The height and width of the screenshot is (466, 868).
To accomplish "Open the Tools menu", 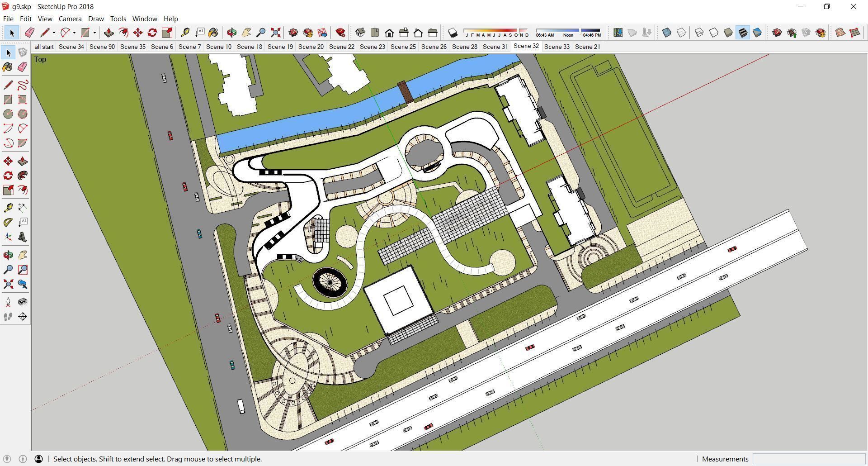I will pos(118,19).
